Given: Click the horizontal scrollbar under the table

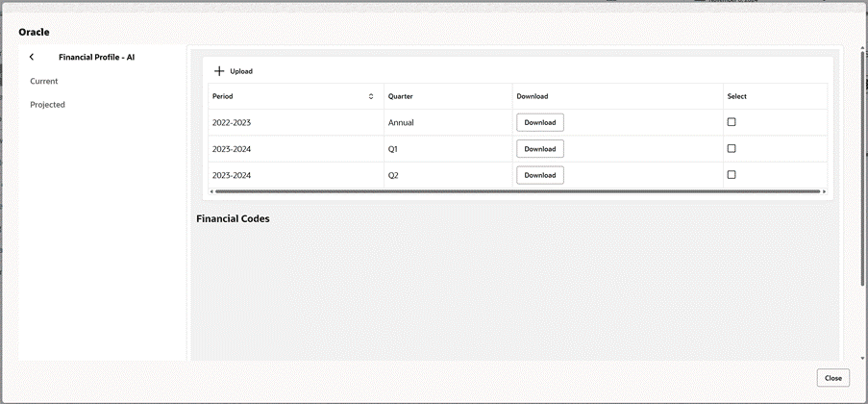Looking at the screenshot, I should pos(517,191).
